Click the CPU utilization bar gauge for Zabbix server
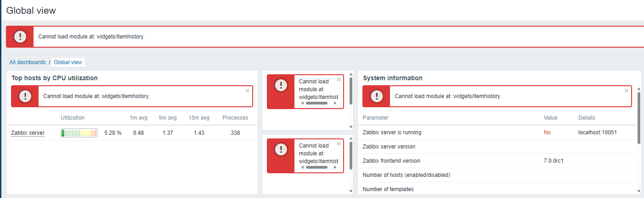Image resolution: width=644 pixels, height=198 pixels. (79, 133)
